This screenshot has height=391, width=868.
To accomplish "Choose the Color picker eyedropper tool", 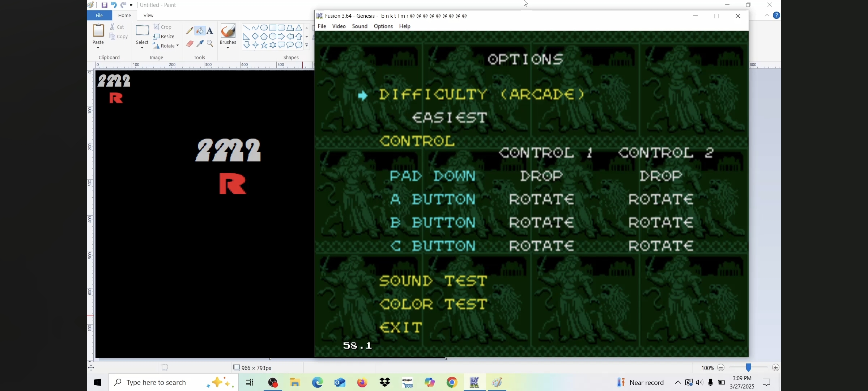I will 200,44.
